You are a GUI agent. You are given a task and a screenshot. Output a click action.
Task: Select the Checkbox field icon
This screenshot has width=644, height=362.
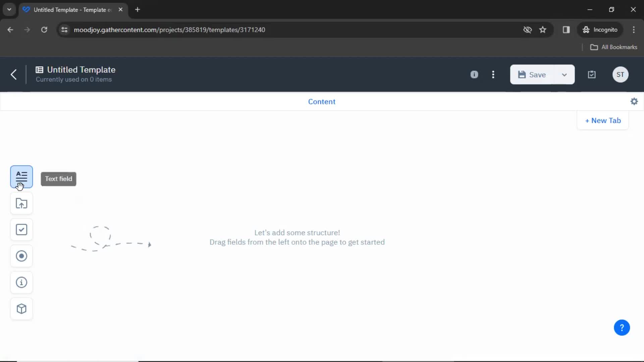[21, 230]
